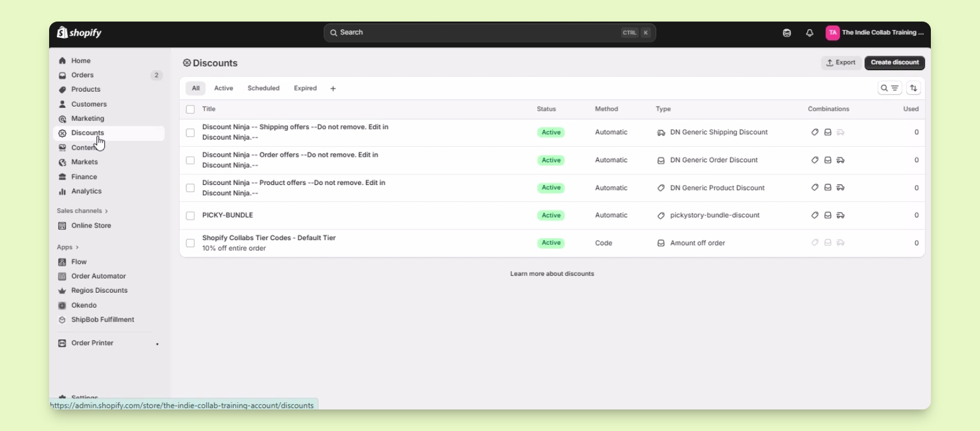The width and height of the screenshot is (980, 431).
Task: Click shipping type icon for DN Generic Shipping Discount
Action: [x=661, y=133]
